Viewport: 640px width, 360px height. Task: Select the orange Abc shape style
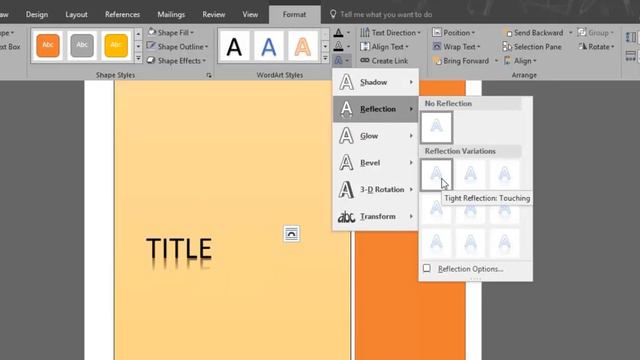click(x=48, y=45)
